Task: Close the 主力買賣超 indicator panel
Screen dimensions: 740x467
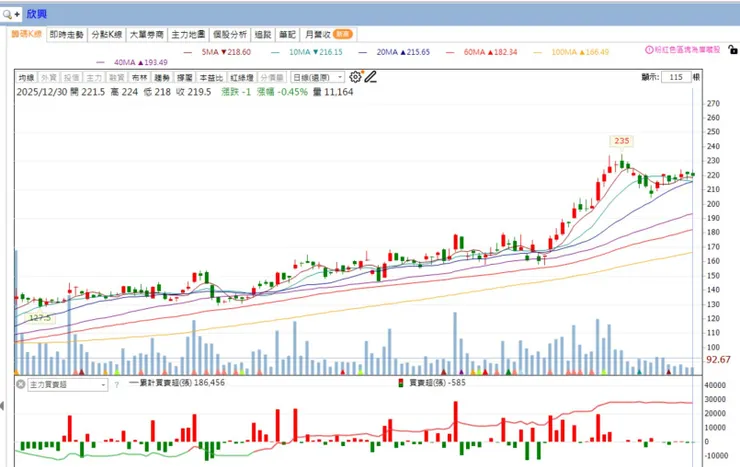Action: (21, 384)
